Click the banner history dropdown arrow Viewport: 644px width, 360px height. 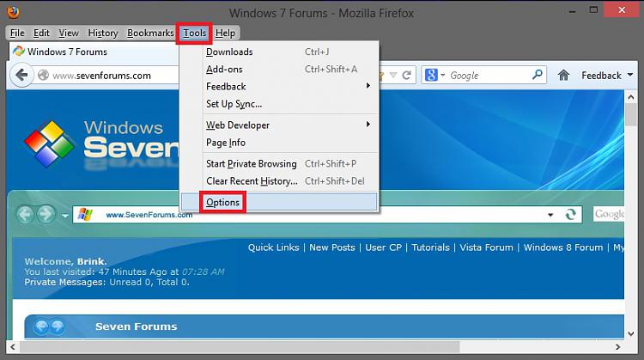click(65, 216)
